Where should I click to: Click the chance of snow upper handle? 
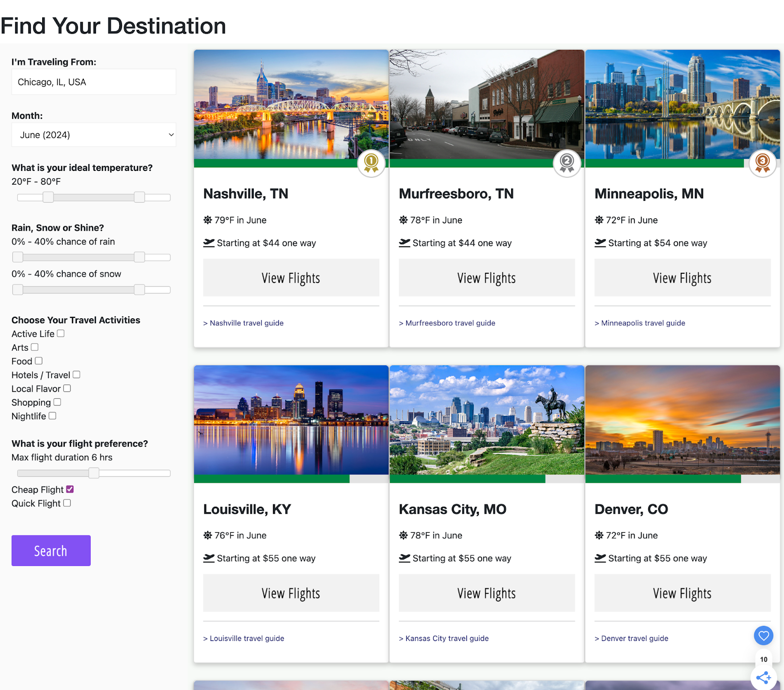(x=140, y=290)
